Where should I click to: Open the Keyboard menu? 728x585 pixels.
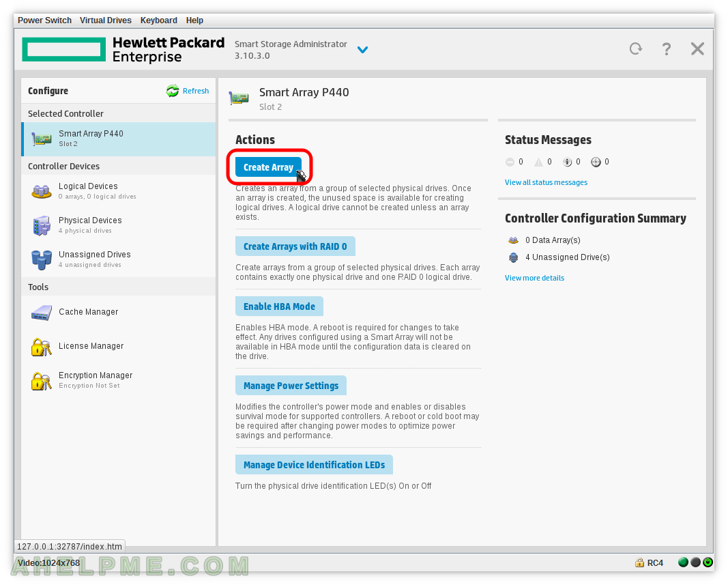coord(158,20)
